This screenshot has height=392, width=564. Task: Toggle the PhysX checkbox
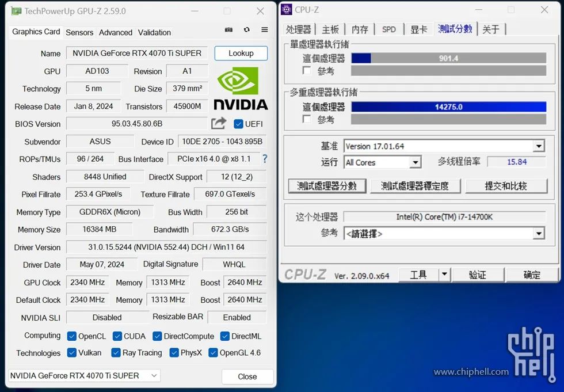[x=174, y=352]
